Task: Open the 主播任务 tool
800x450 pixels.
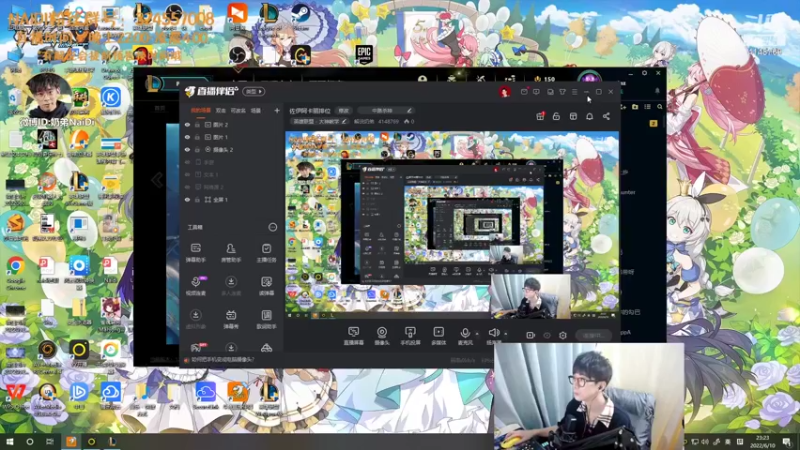Action: coord(266,253)
